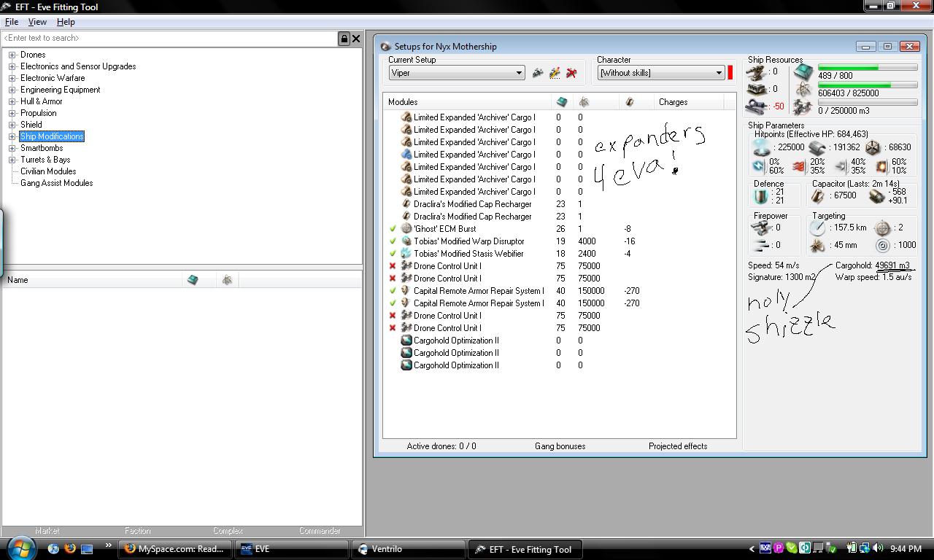Expand the Hull & Armor category
Screen dimensions: 934x560
click(x=12, y=101)
